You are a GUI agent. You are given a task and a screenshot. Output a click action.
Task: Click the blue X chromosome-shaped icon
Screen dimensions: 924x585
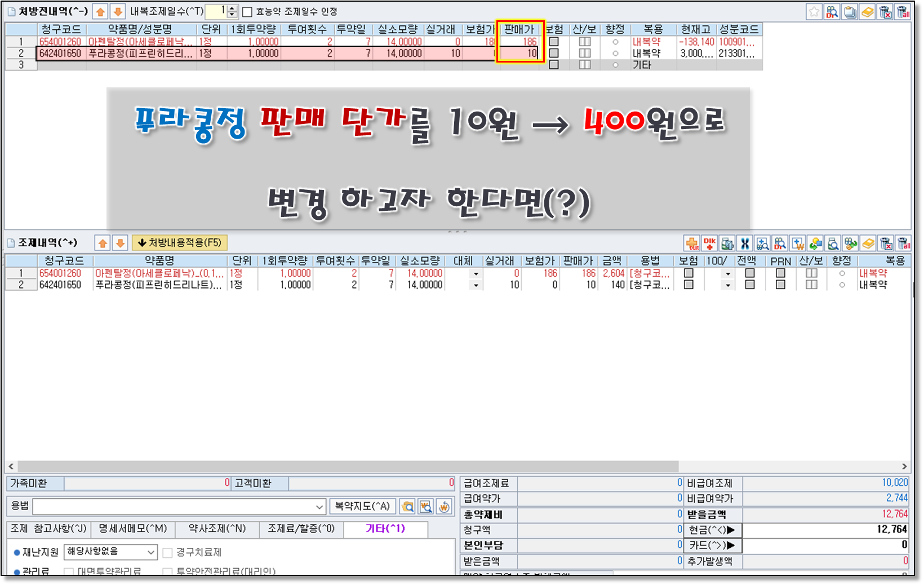click(745, 243)
